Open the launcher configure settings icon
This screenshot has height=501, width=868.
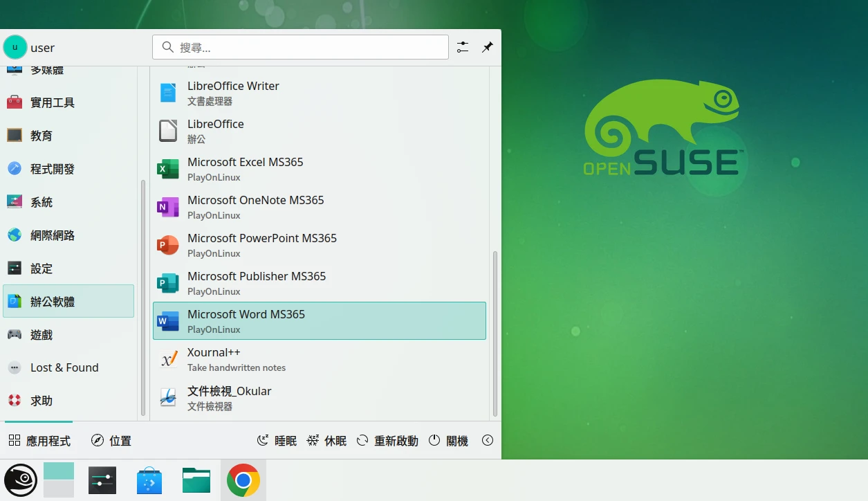(463, 47)
